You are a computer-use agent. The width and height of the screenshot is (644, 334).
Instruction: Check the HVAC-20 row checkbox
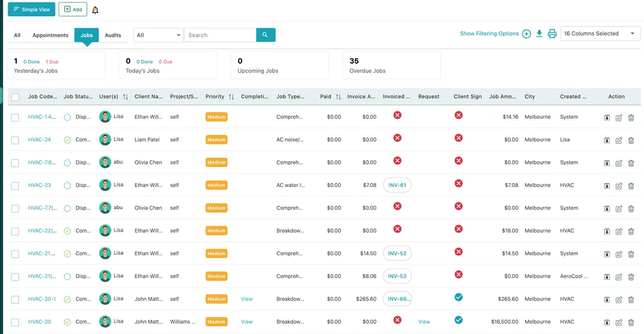coord(15,322)
